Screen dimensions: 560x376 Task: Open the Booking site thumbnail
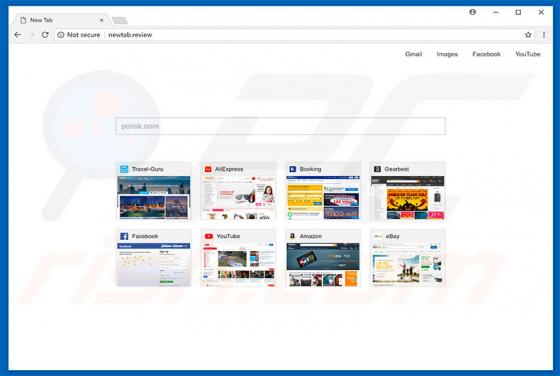(323, 197)
